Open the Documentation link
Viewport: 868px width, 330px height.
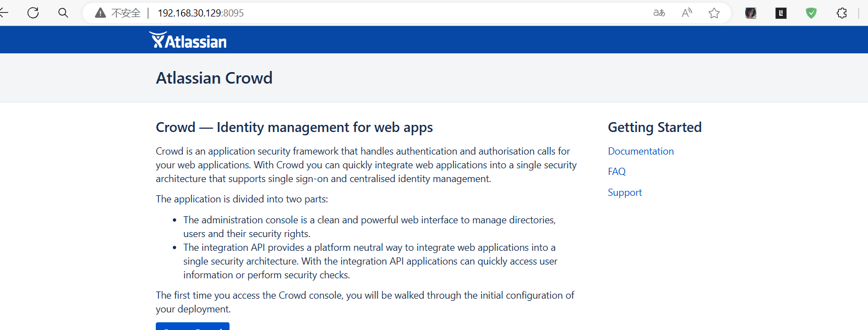[641, 151]
